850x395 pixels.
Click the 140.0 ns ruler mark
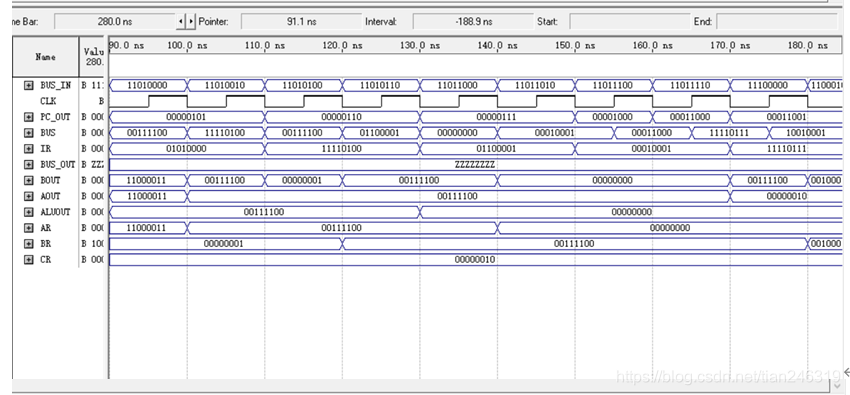pyautogui.click(x=497, y=46)
